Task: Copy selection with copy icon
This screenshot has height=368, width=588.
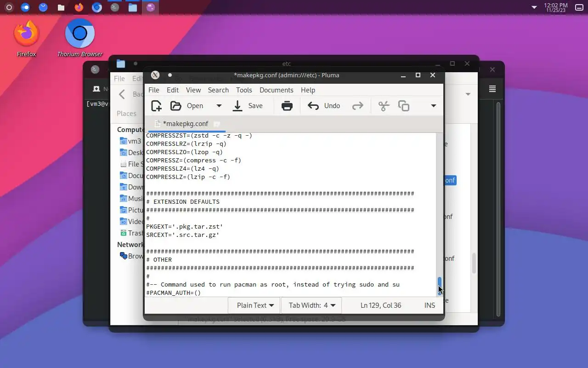Action: click(x=404, y=106)
